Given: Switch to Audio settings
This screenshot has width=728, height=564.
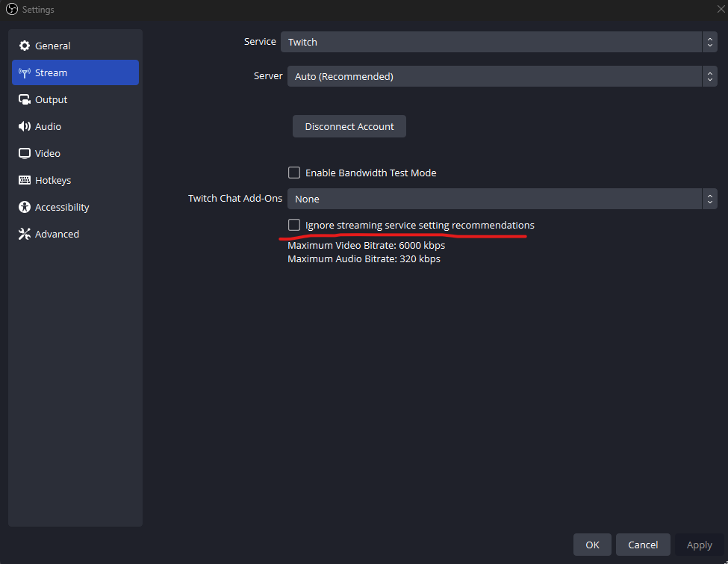Looking at the screenshot, I should coord(75,126).
